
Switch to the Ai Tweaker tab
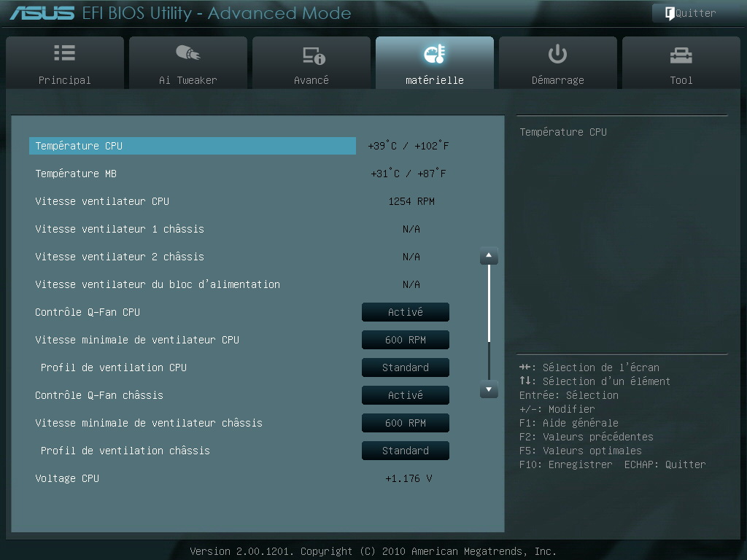click(x=188, y=63)
